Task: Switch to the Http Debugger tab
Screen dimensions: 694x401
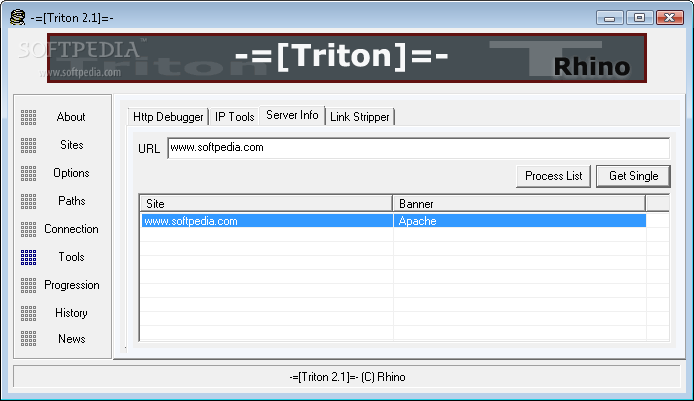Action: [168, 117]
